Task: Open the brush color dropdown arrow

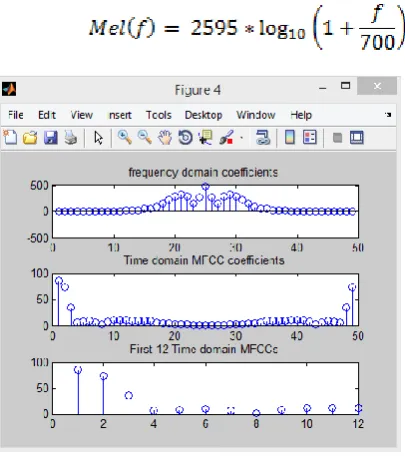Action: coord(242,137)
